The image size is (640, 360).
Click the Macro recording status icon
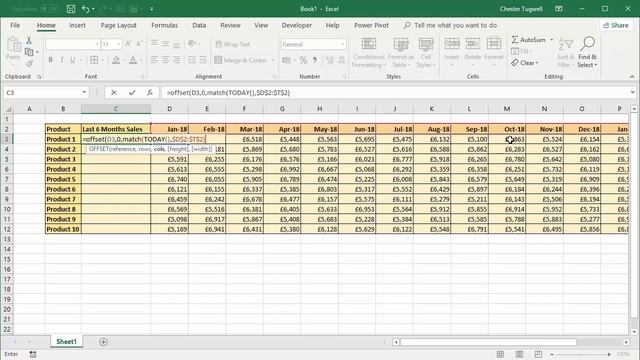tap(33, 354)
